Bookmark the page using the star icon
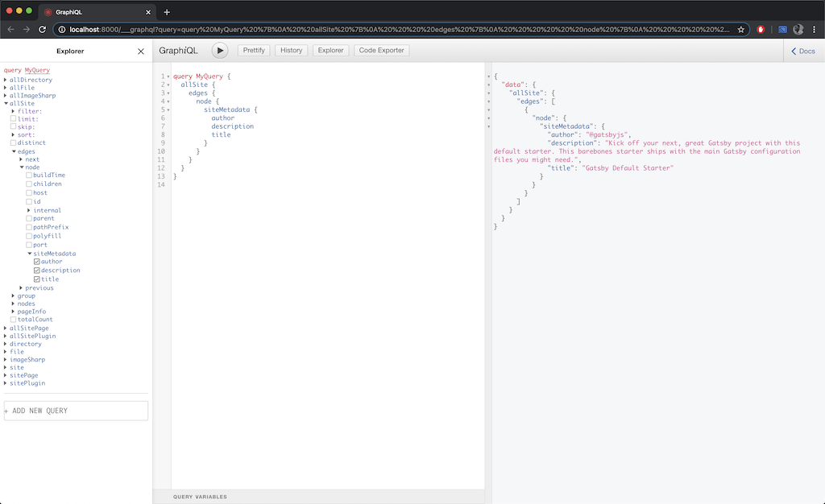The height and width of the screenshot is (504, 825). (741, 27)
